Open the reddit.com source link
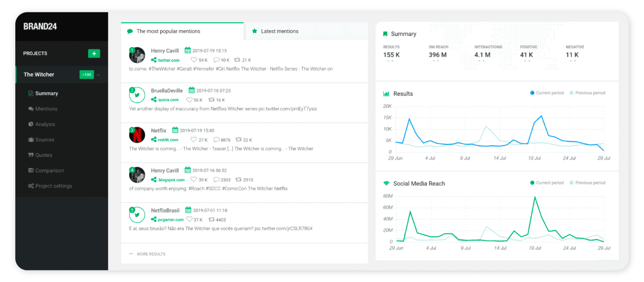The image size is (644, 282). pos(168,140)
